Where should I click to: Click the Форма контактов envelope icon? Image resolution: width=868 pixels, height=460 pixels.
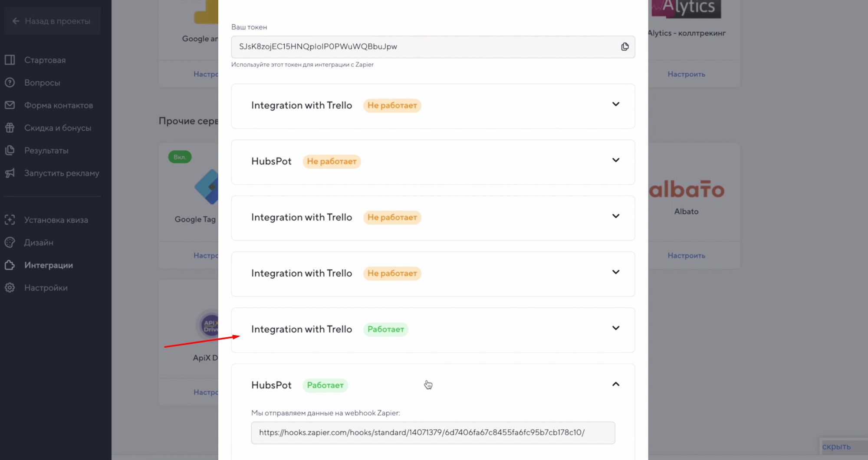coord(10,105)
